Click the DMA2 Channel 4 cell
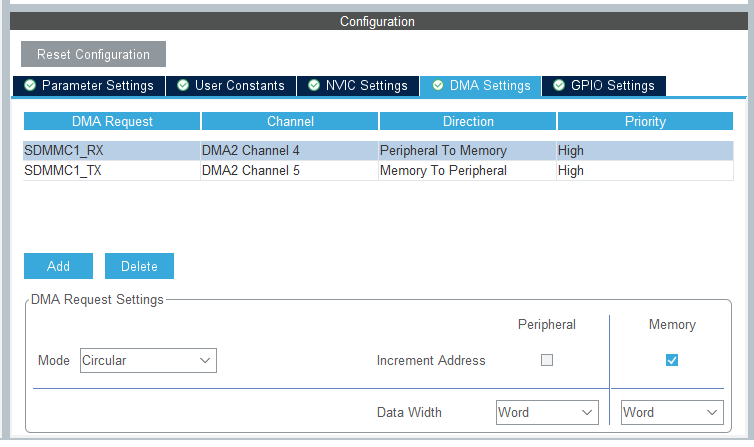This screenshot has width=754, height=447. click(x=289, y=150)
